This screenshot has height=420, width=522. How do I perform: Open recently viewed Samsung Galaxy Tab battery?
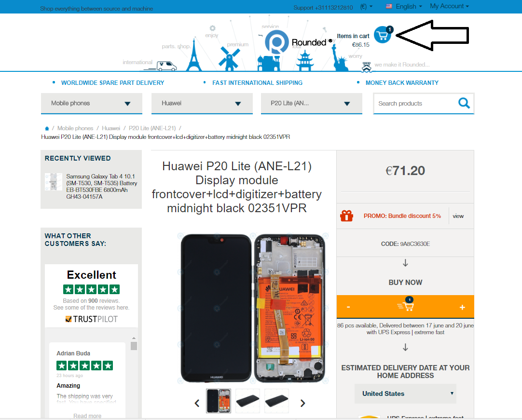click(x=101, y=186)
